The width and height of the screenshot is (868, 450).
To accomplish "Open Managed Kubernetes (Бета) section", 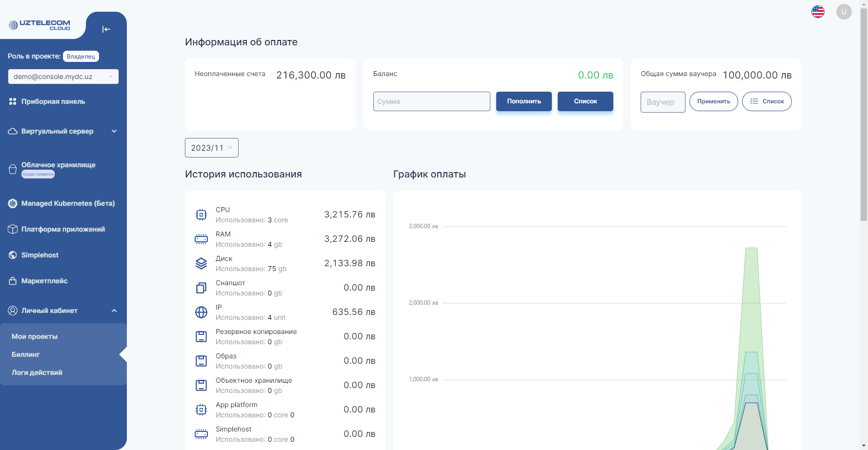I will [12, 203].
